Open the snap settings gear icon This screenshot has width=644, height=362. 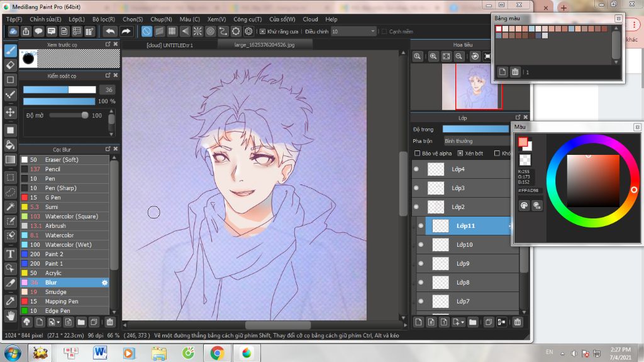click(248, 31)
